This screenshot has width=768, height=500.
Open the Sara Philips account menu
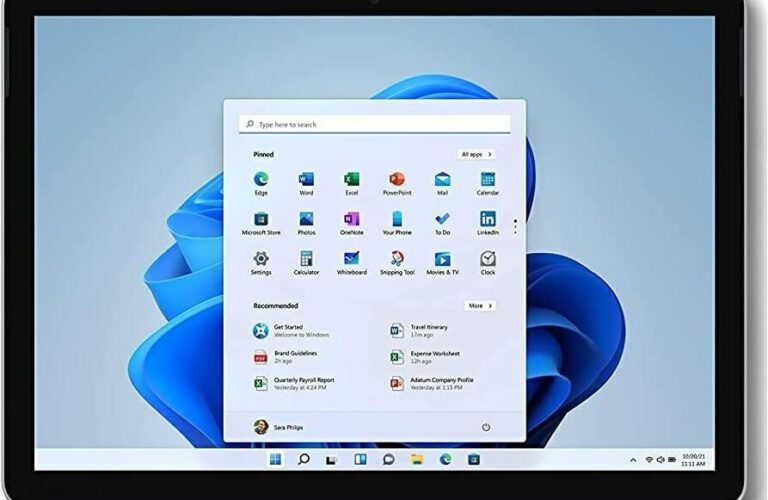tap(278, 427)
